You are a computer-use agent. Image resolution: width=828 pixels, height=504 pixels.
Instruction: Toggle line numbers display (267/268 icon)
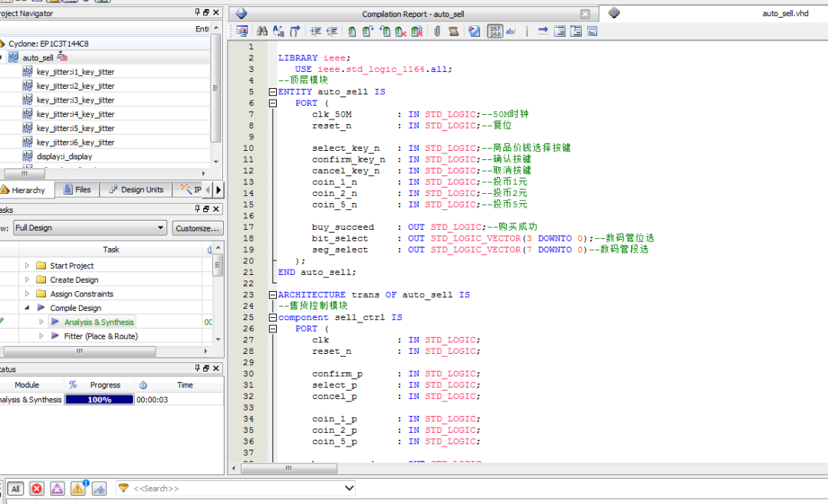pyautogui.click(x=495, y=31)
